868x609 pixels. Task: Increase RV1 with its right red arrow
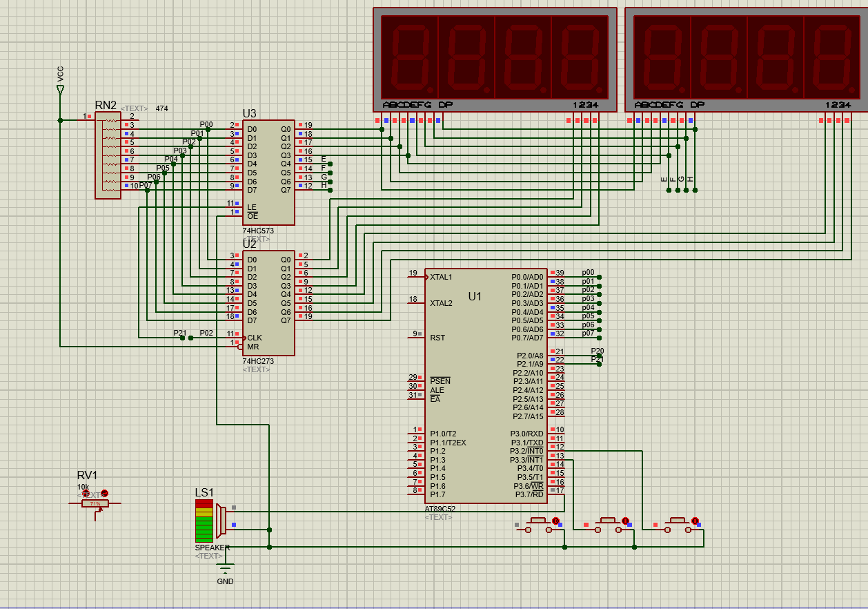(x=104, y=493)
